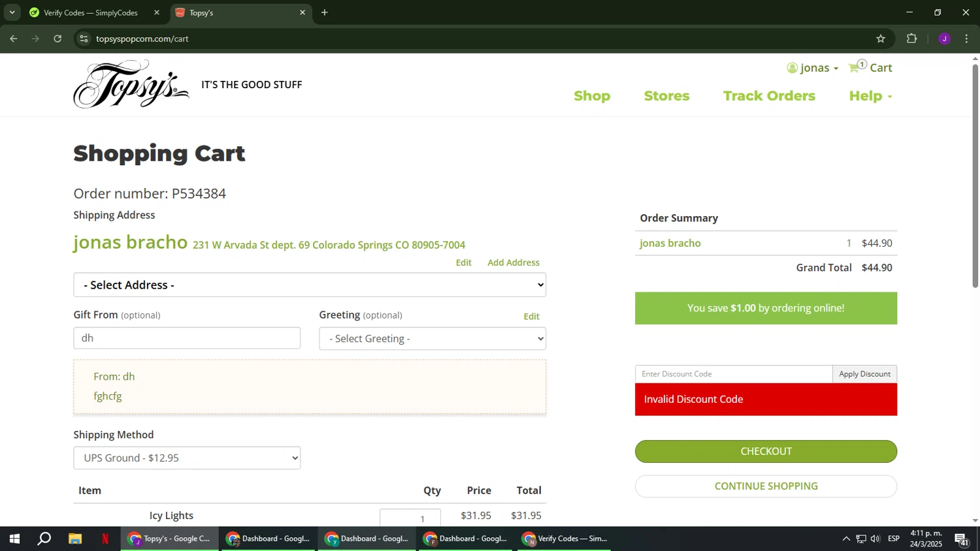Image resolution: width=980 pixels, height=551 pixels.
Task: Open File Explorer from taskbar
Action: tap(75, 539)
